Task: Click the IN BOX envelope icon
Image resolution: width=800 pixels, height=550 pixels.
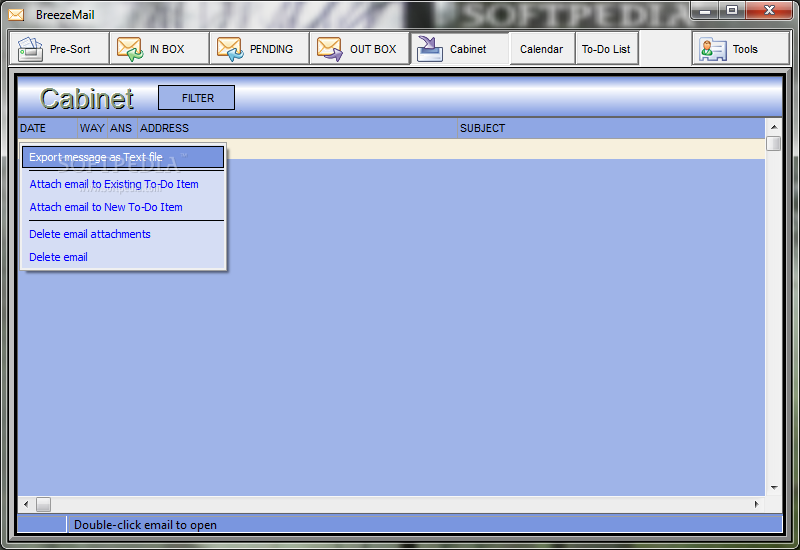Action: pos(130,49)
